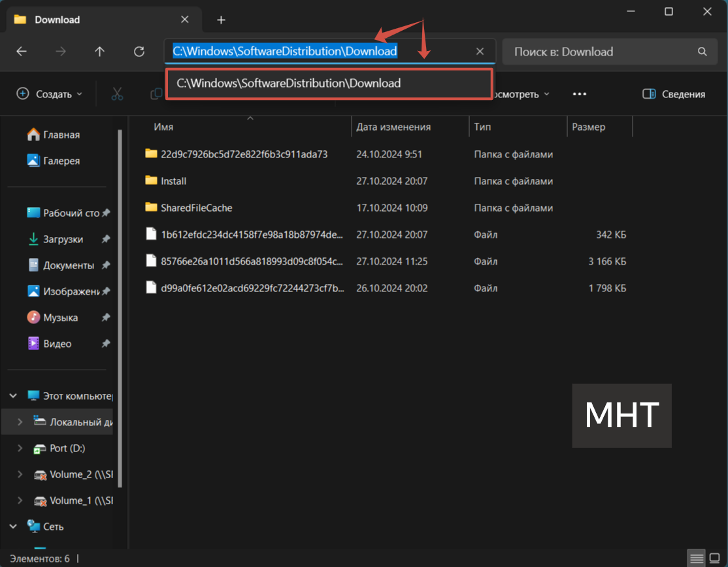728x567 pixels.
Task: Choose the suggested path C:\Windows\SoftwareDistribution\Download
Action: click(329, 84)
